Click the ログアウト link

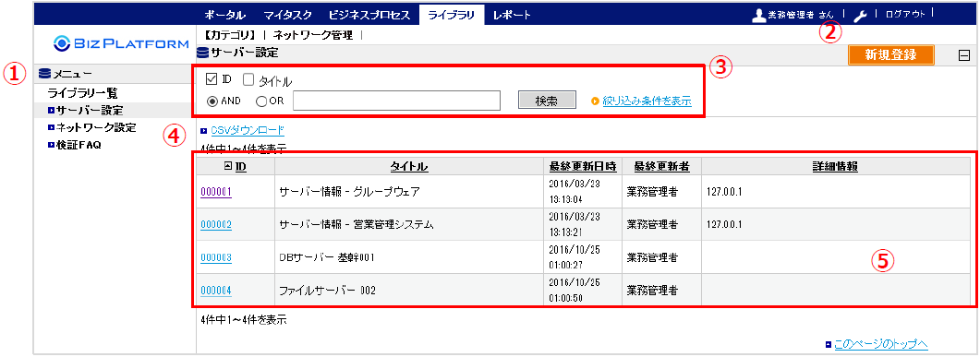coord(905,14)
